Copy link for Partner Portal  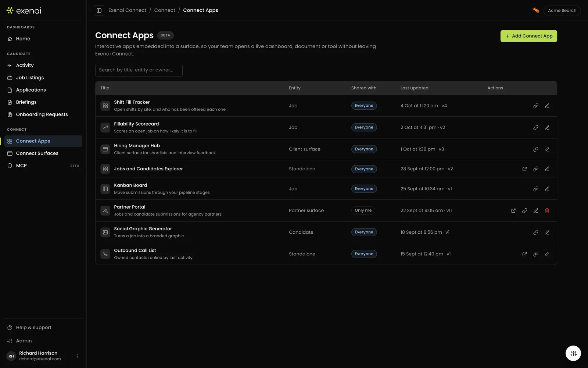coord(524,210)
